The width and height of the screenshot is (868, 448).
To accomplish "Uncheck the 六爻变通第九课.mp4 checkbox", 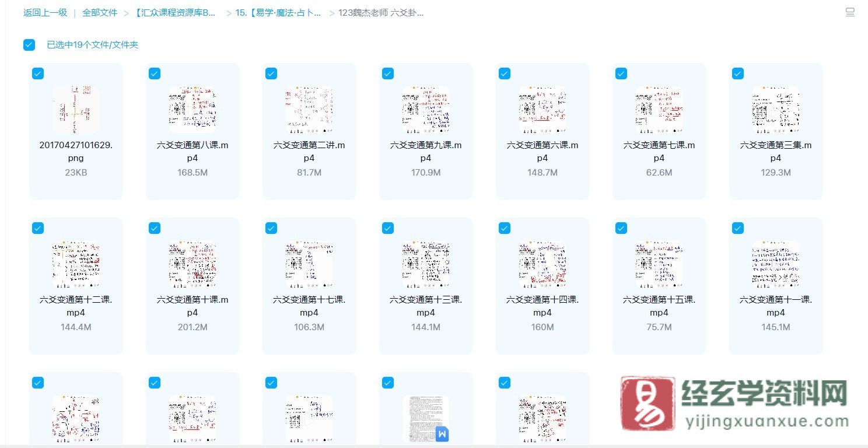I will click(x=387, y=73).
